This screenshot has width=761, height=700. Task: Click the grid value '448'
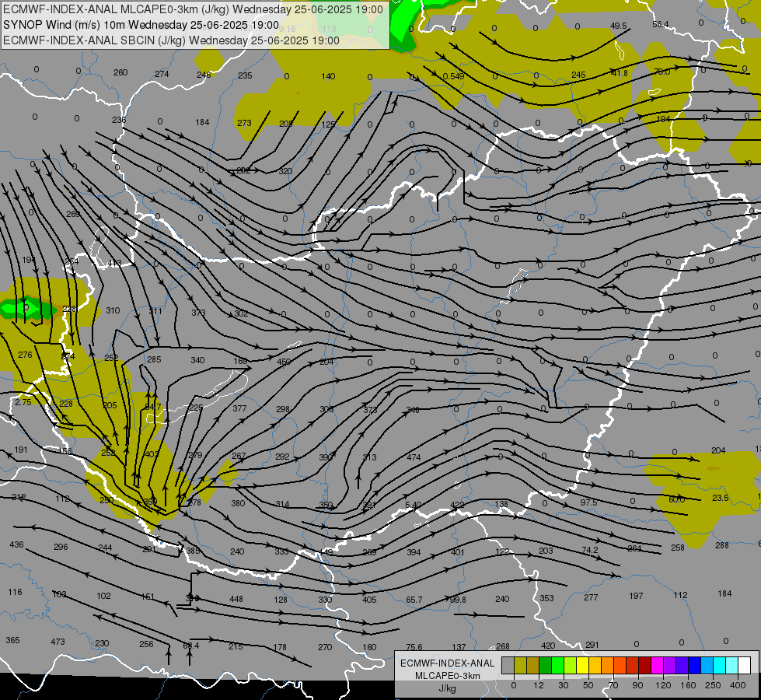[236, 599]
